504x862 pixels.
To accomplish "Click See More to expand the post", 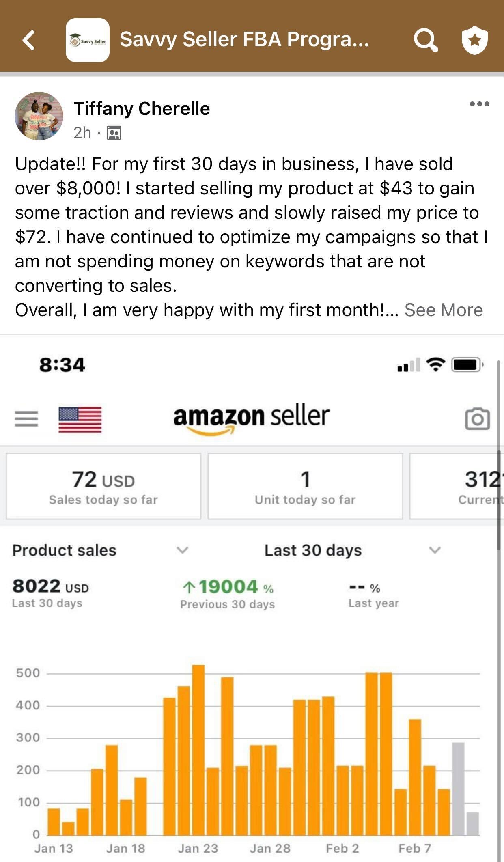I will pos(444,310).
